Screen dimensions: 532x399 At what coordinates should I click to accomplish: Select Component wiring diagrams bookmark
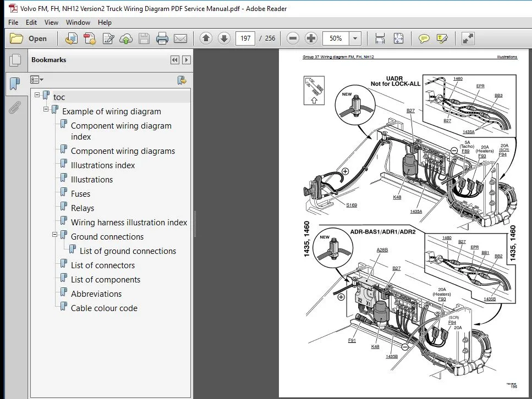pos(123,151)
